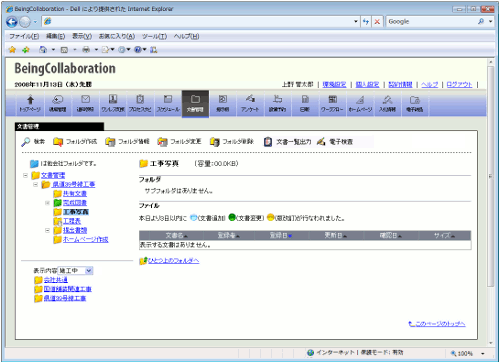Sort by the 登録日 column header
The image size is (500, 363).
point(281,235)
